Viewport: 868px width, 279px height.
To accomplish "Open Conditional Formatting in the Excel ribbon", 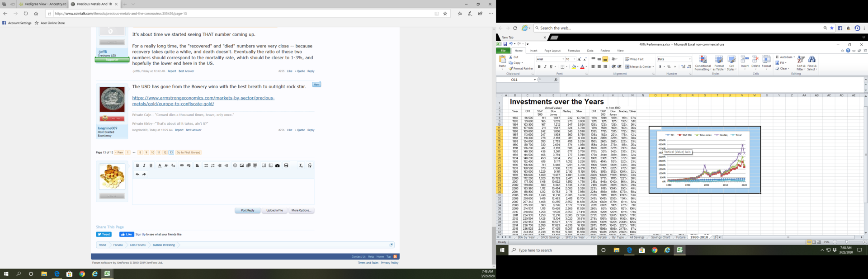I will 703,63.
